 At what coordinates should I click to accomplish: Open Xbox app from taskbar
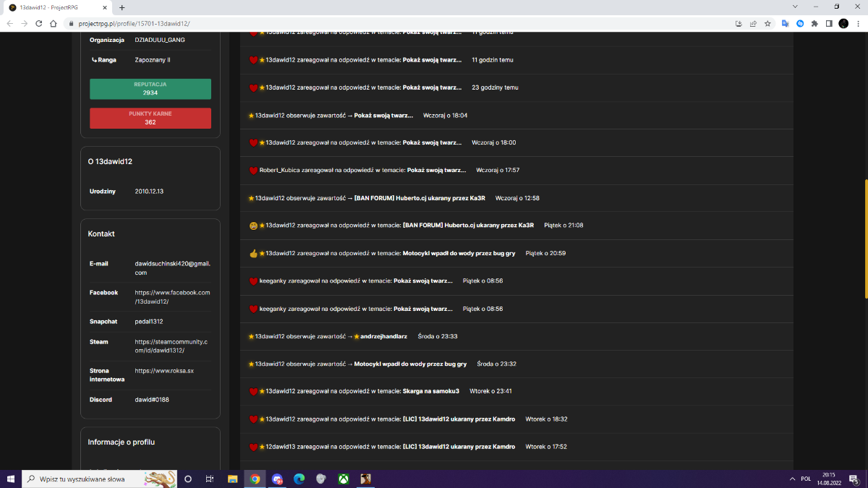344,479
